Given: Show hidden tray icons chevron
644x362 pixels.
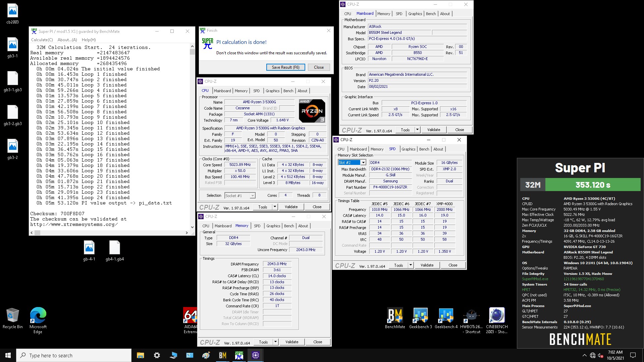Looking at the screenshot, I should tap(584, 355).
